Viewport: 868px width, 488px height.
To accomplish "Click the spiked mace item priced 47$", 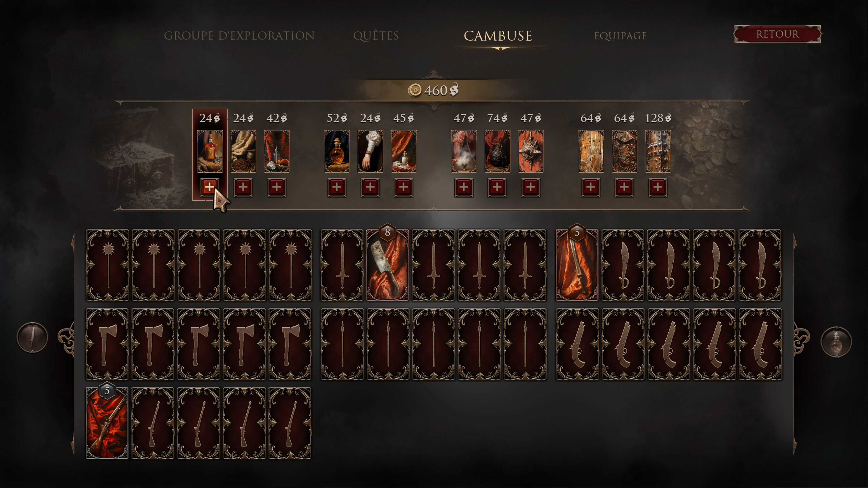I will point(531,151).
